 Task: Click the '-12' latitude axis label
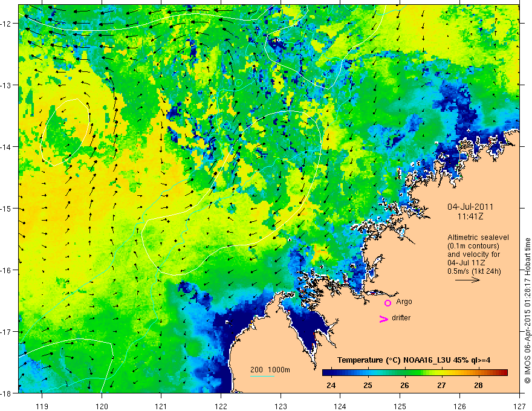(x=7, y=24)
